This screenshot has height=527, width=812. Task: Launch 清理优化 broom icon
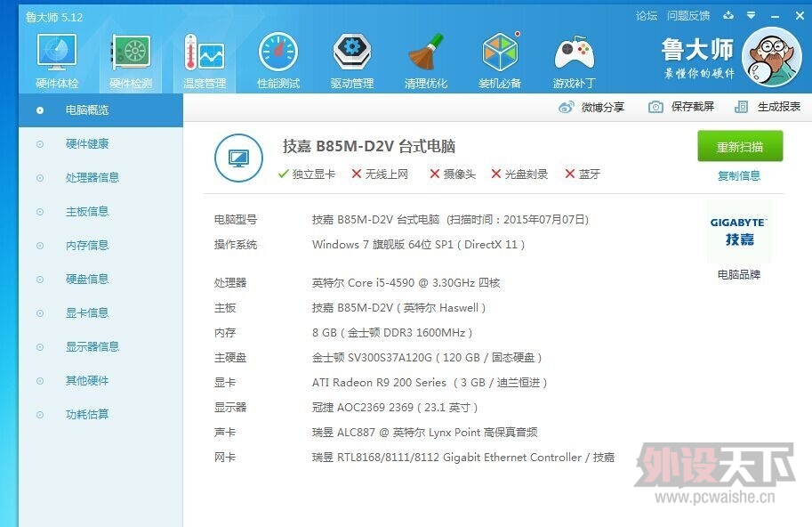426,53
